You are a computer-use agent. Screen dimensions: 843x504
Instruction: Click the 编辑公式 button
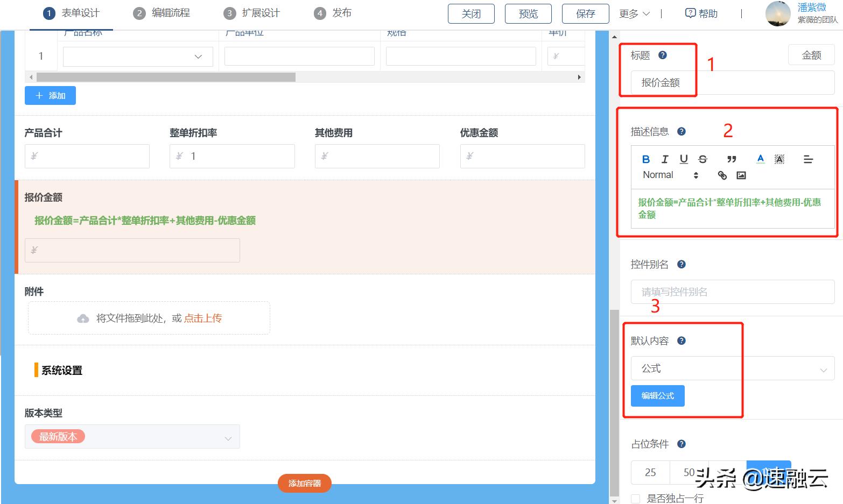pyautogui.click(x=657, y=396)
